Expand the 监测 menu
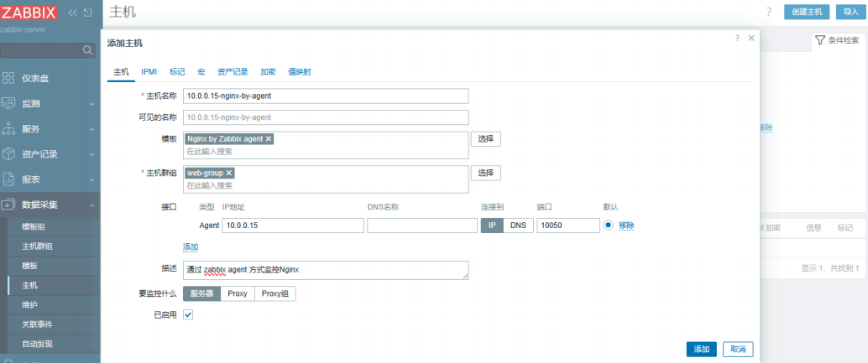868x363 pixels. (92, 103)
